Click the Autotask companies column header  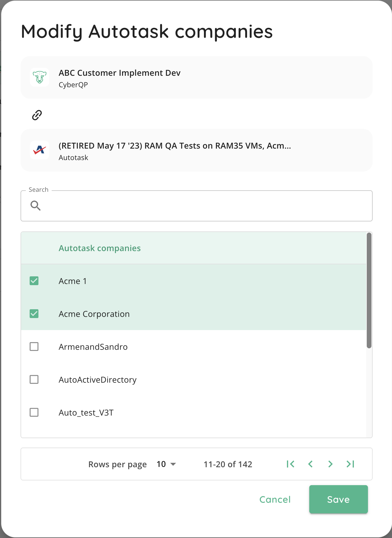100,248
